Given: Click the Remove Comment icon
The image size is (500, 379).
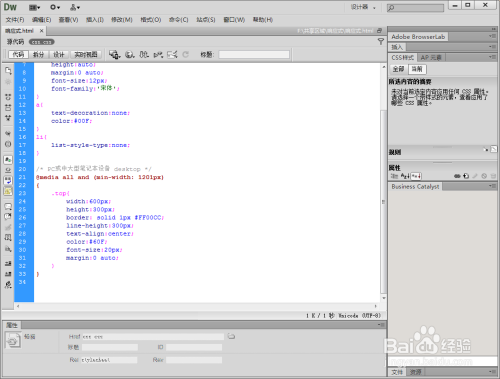Looking at the screenshot, I should (8, 217).
